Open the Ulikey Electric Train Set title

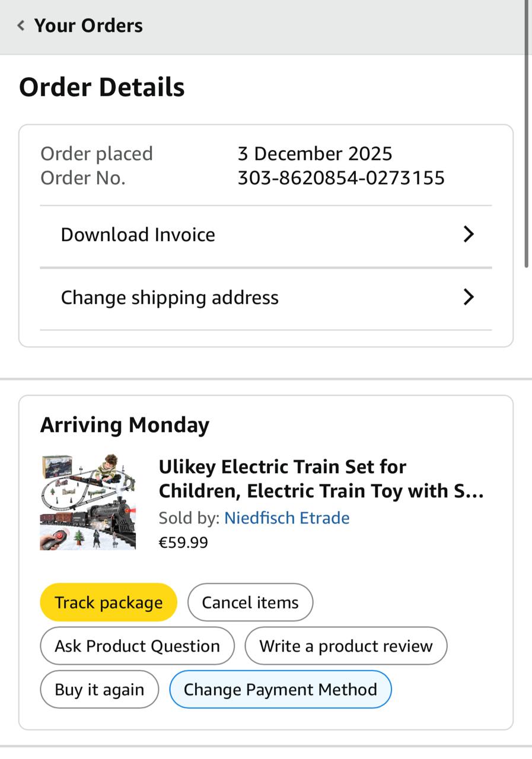click(321, 479)
